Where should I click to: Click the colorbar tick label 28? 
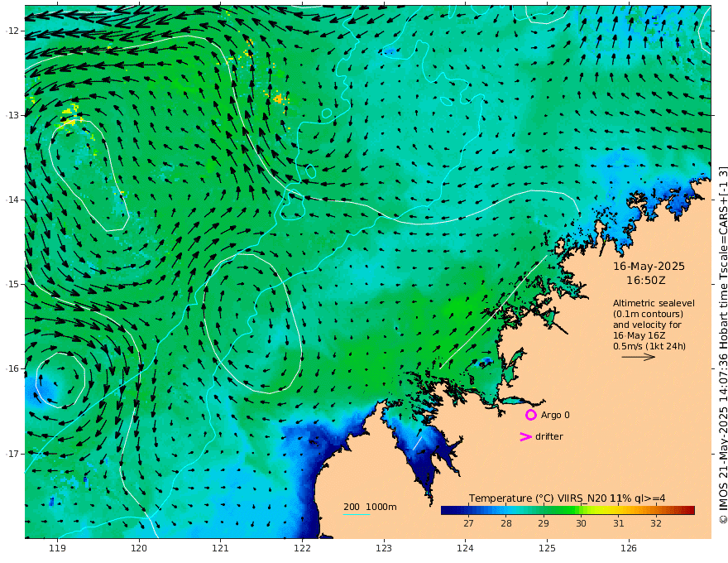[x=506, y=523]
